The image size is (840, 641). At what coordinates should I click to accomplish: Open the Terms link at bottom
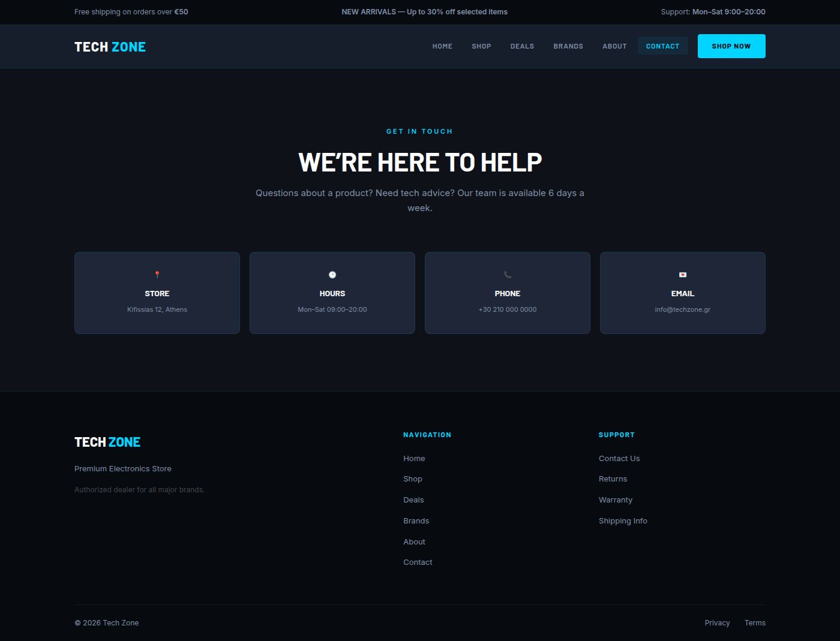point(755,622)
